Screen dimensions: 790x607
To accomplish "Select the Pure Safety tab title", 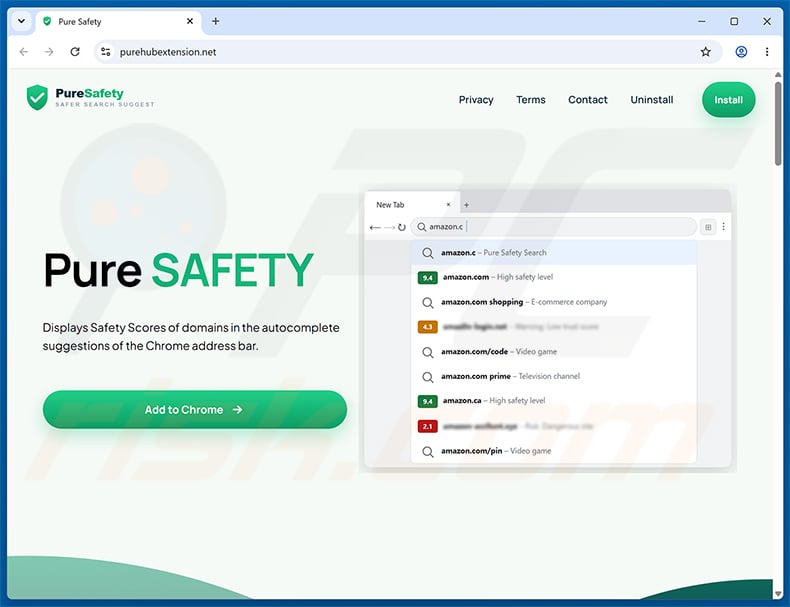I will point(80,22).
